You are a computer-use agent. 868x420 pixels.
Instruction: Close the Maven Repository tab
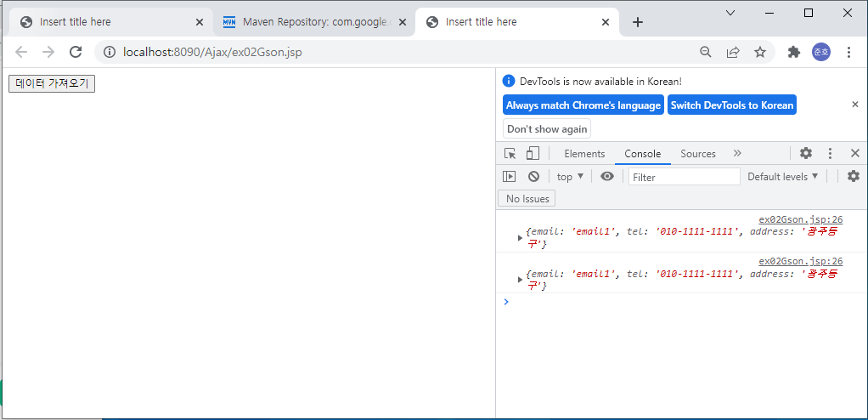click(403, 22)
